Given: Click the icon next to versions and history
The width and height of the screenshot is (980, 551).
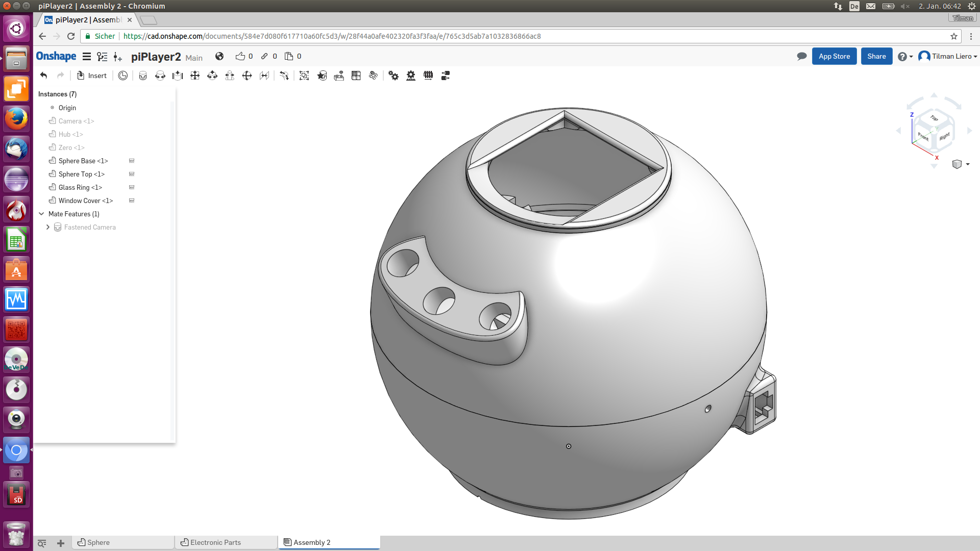Looking at the screenshot, I should point(118,57).
